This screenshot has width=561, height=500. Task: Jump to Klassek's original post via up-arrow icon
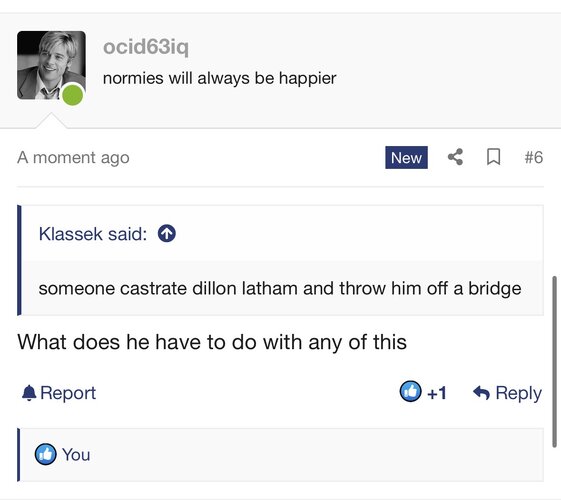(x=167, y=234)
